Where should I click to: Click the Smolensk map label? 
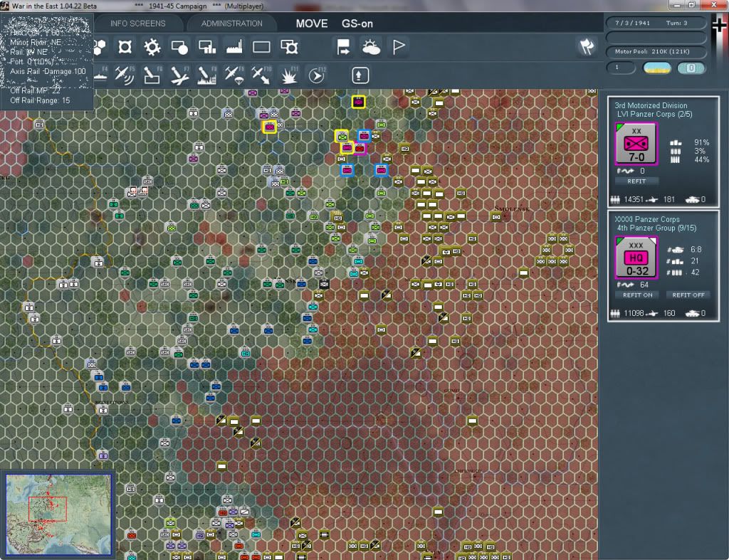point(511,208)
